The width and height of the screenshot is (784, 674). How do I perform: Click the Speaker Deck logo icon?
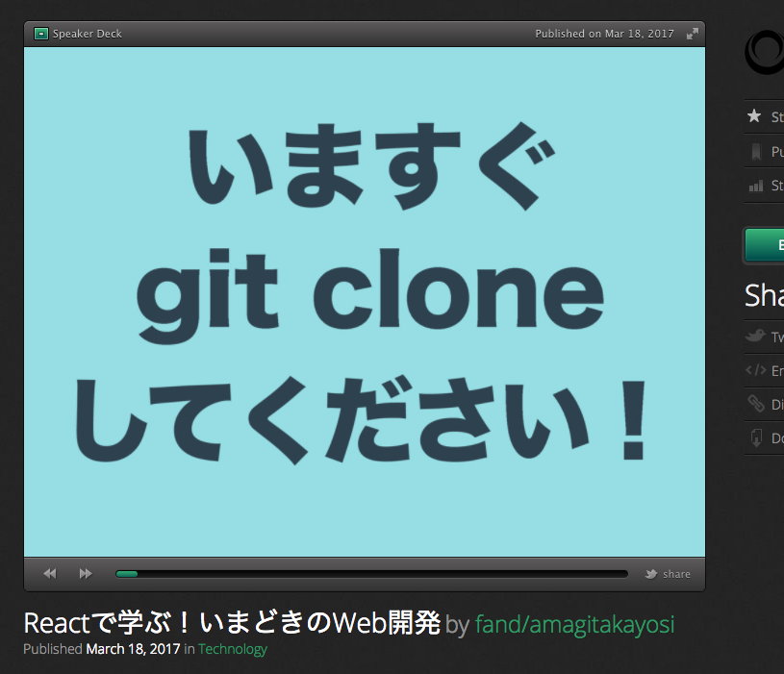click(41, 34)
